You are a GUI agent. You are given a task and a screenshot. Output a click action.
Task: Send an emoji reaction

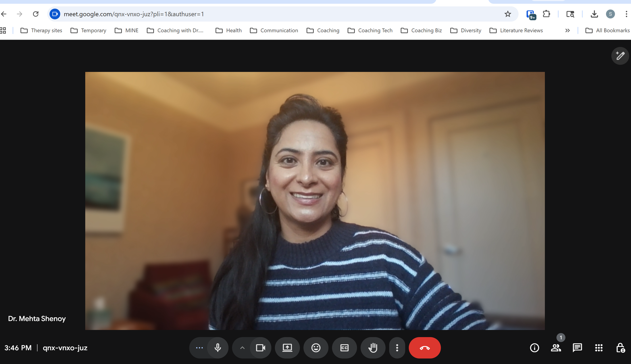point(316,348)
